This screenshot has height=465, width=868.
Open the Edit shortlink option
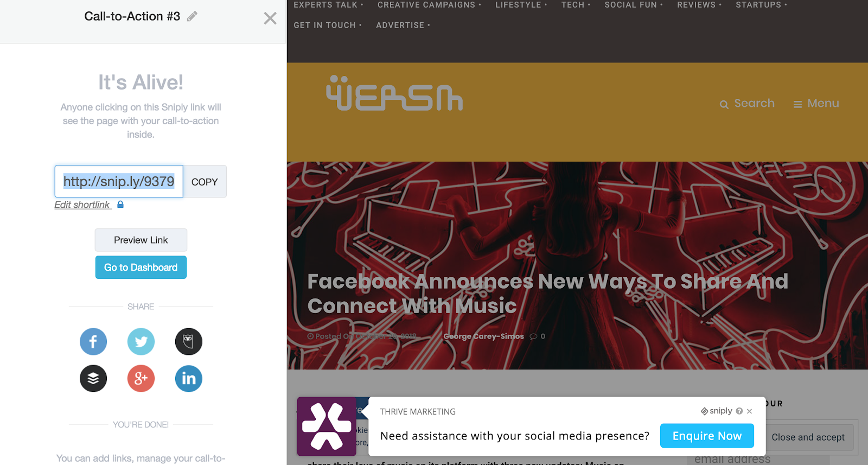(x=82, y=205)
